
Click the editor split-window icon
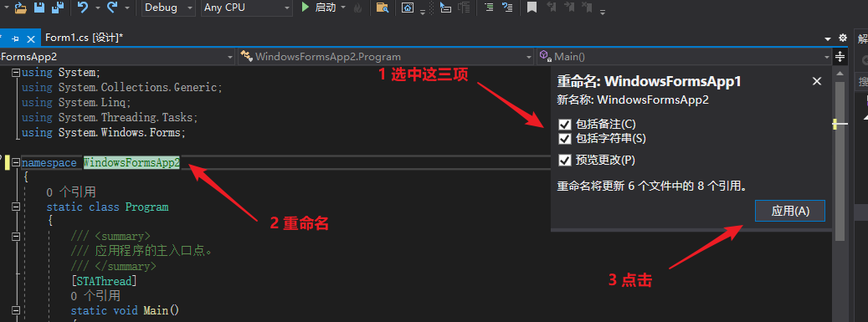[840, 56]
